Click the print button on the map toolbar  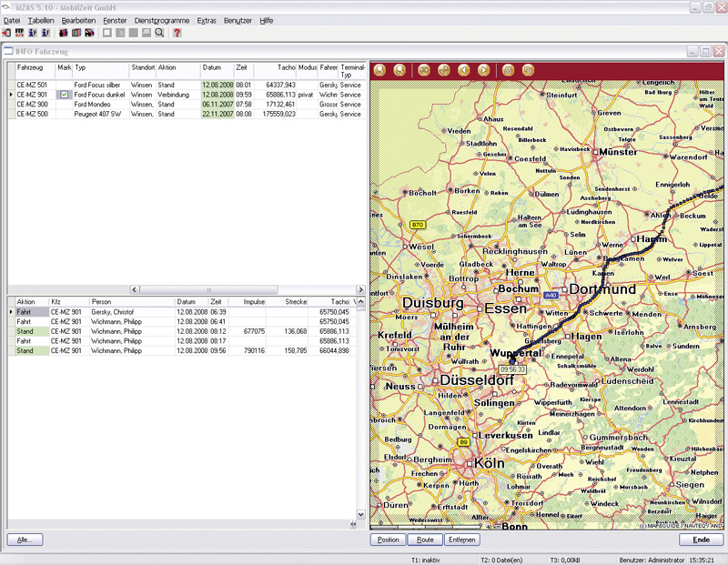pos(508,70)
